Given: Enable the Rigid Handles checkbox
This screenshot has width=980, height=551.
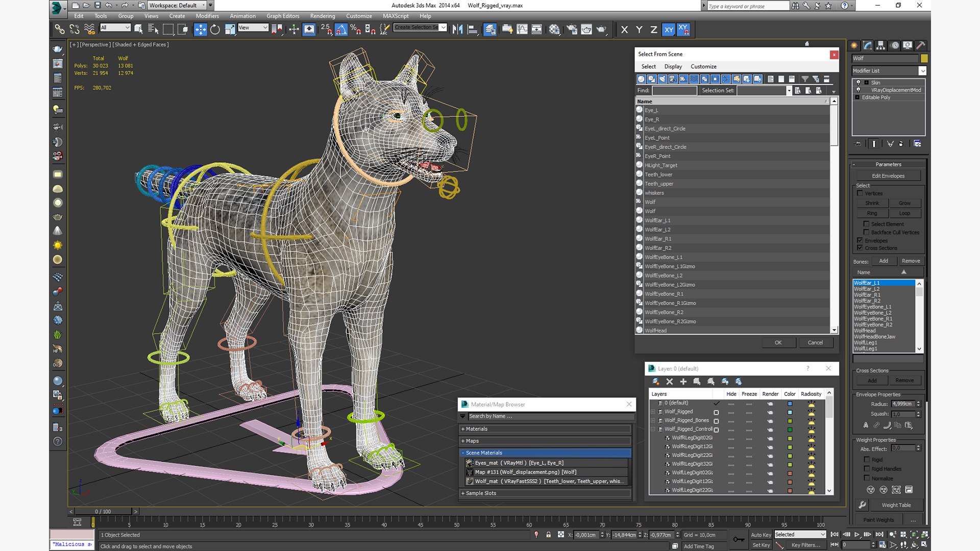Looking at the screenshot, I should [x=867, y=469].
